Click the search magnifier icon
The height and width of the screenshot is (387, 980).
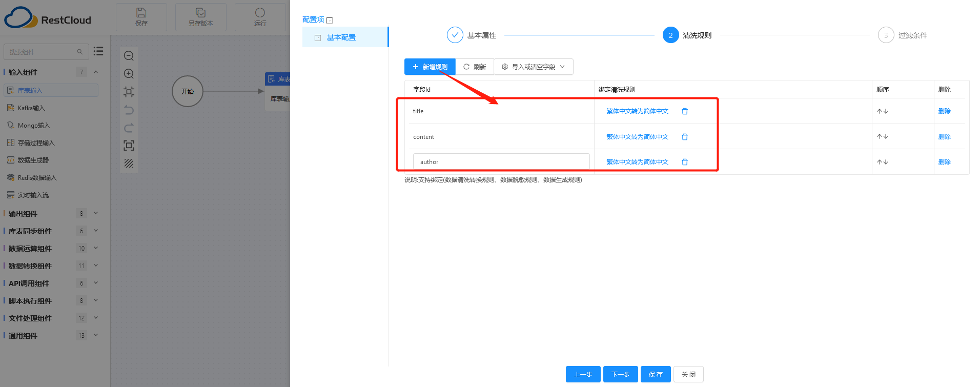coord(80,52)
